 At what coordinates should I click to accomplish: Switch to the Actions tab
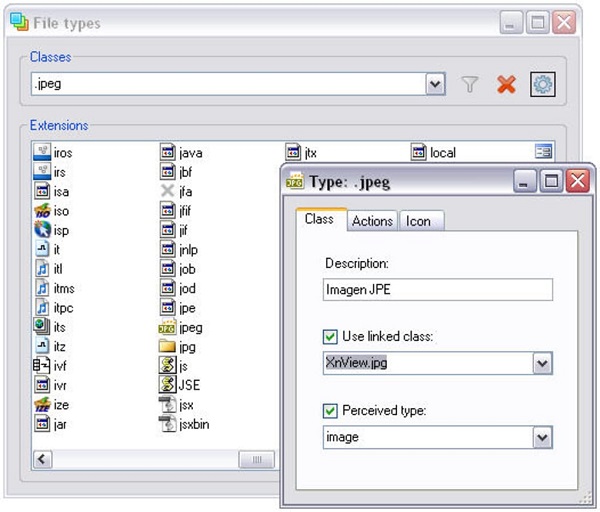(x=372, y=221)
